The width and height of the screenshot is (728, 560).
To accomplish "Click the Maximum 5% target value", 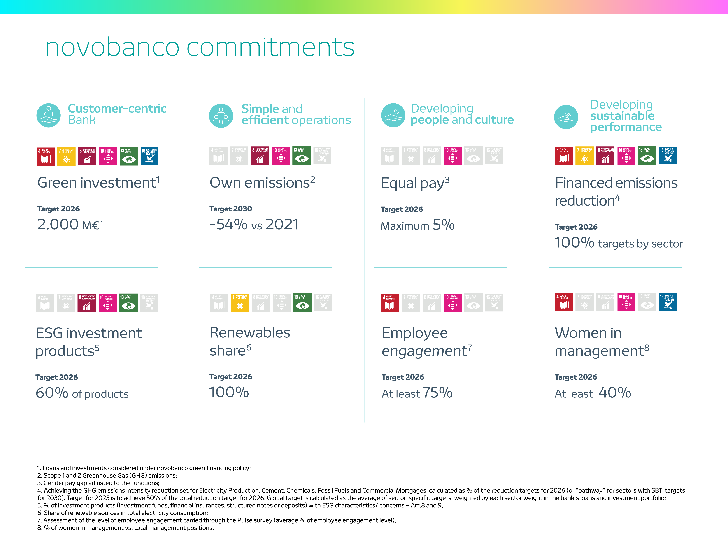I will pyautogui.click(x=418, y=225).
